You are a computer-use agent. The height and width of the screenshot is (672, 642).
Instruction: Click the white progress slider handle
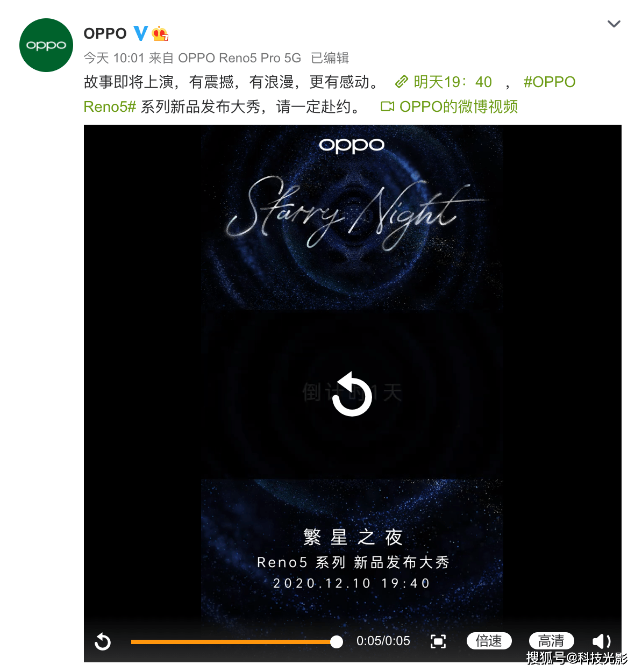coord(337,641)
